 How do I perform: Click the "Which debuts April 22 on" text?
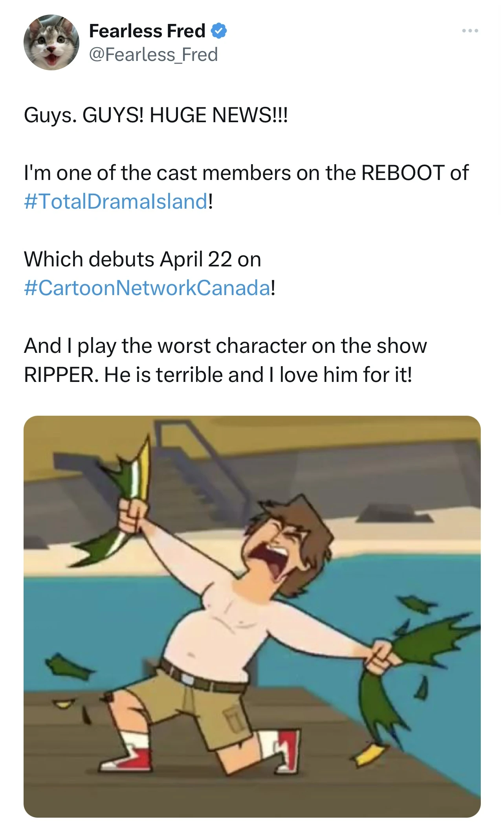(142, 259)
